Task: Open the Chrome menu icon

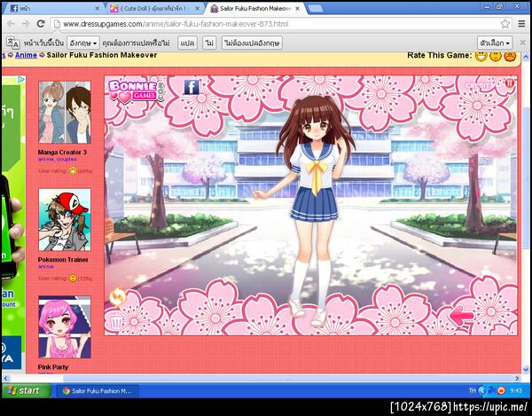Action: [521, 24]
